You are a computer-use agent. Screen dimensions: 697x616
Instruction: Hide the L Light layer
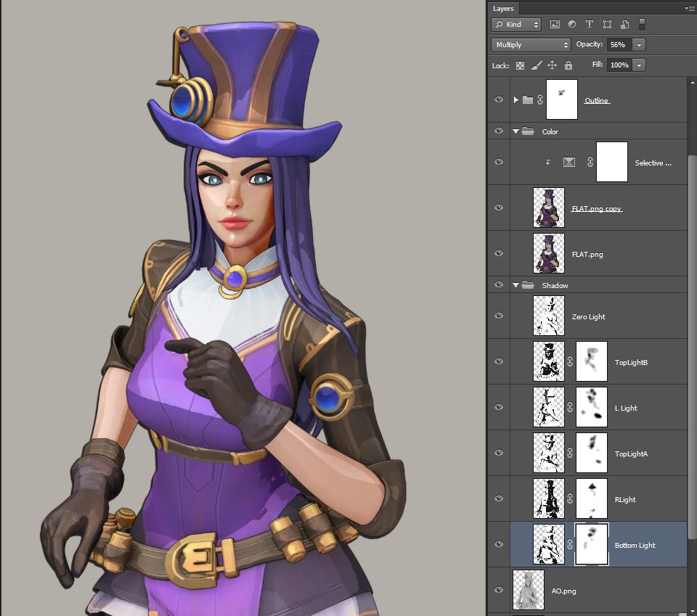tap(499, 407)
